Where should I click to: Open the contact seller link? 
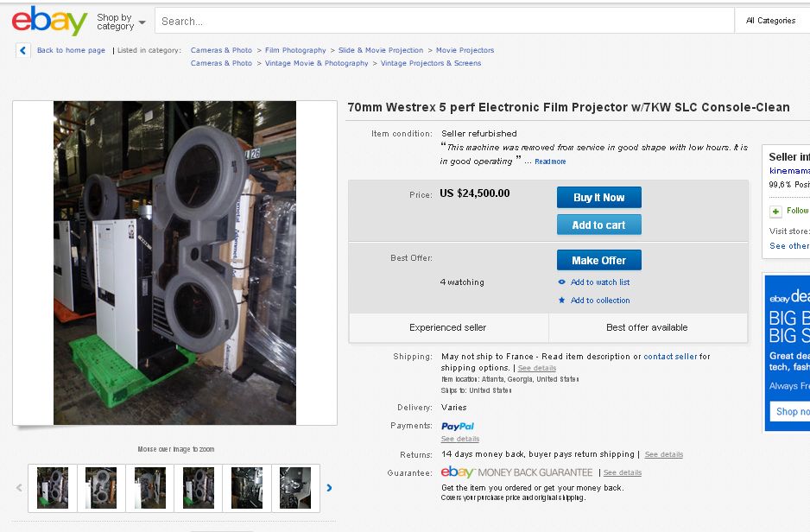[670, 357]
